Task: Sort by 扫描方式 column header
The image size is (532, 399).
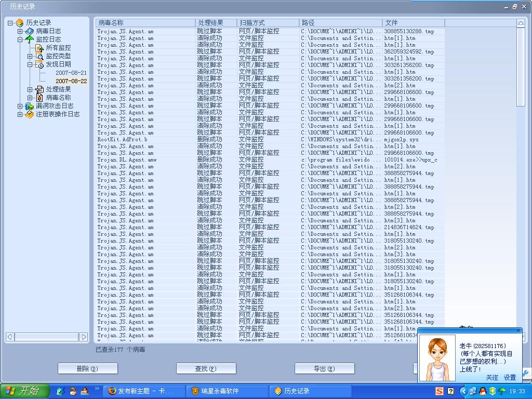Action: pyautogui.click(x=268, y=23)
